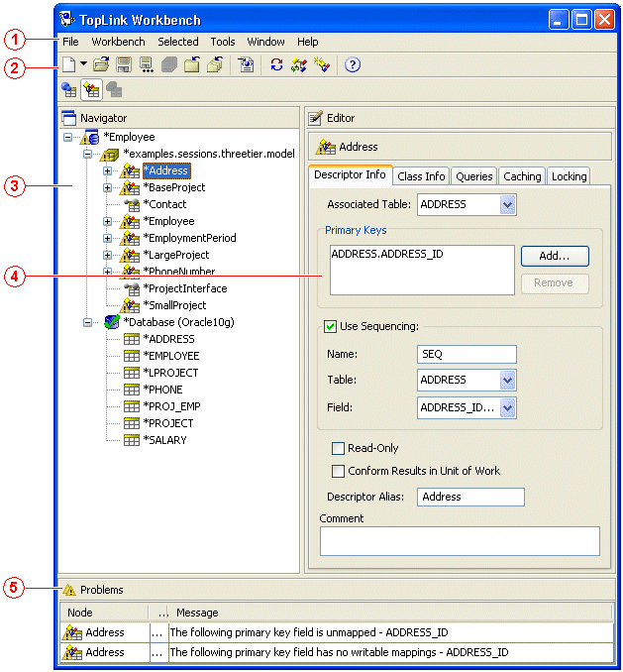Open the Window menu

265,42
